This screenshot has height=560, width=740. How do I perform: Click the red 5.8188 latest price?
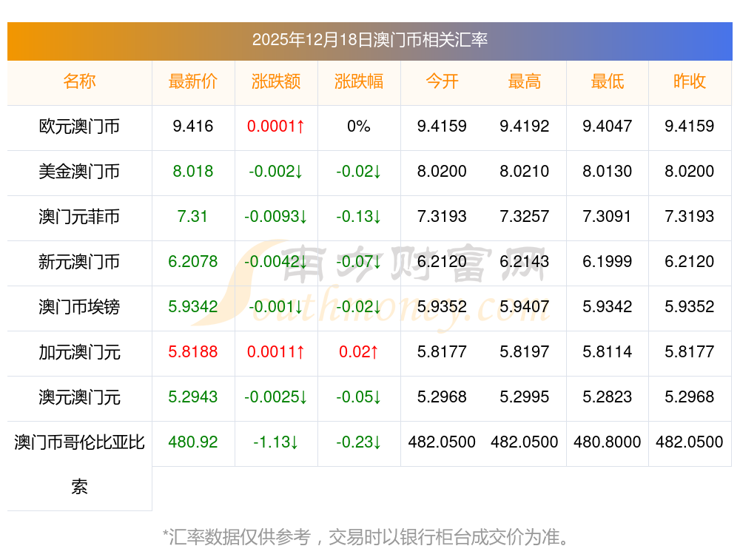click(x=193, y=352)
